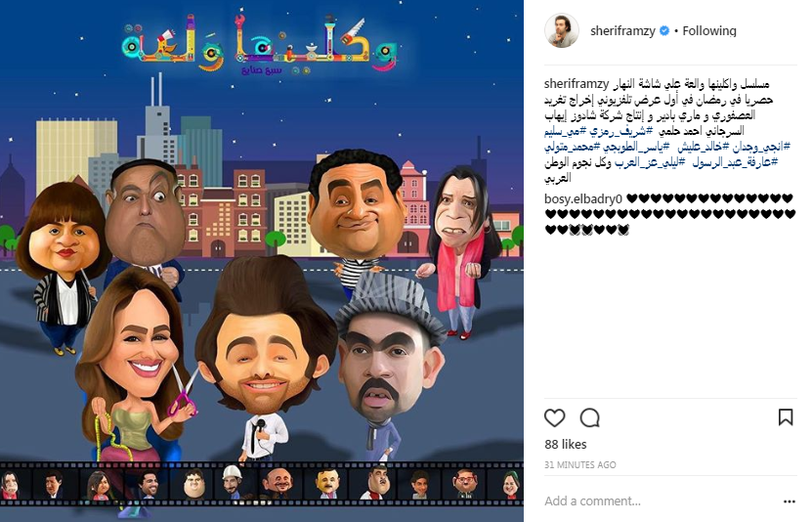Open sheriframzy username in the header
Viewport: 812px width, 522px height.
tap(622, 31)
